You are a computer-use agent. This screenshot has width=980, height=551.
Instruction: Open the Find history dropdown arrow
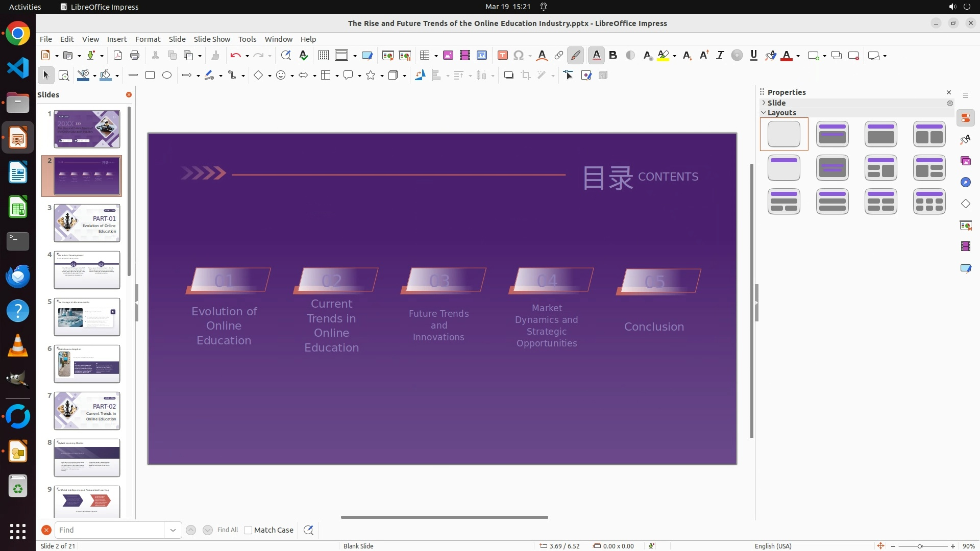[173, 530]
